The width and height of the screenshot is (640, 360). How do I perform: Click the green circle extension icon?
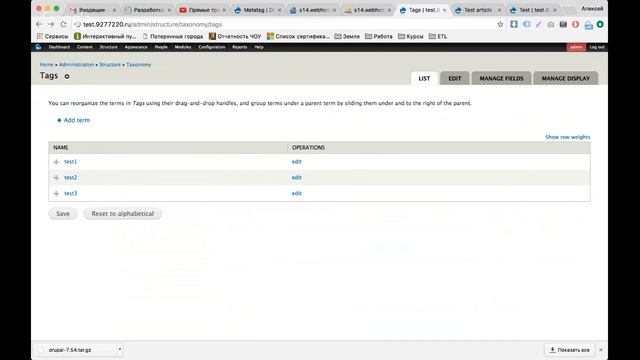coord(600,24)
